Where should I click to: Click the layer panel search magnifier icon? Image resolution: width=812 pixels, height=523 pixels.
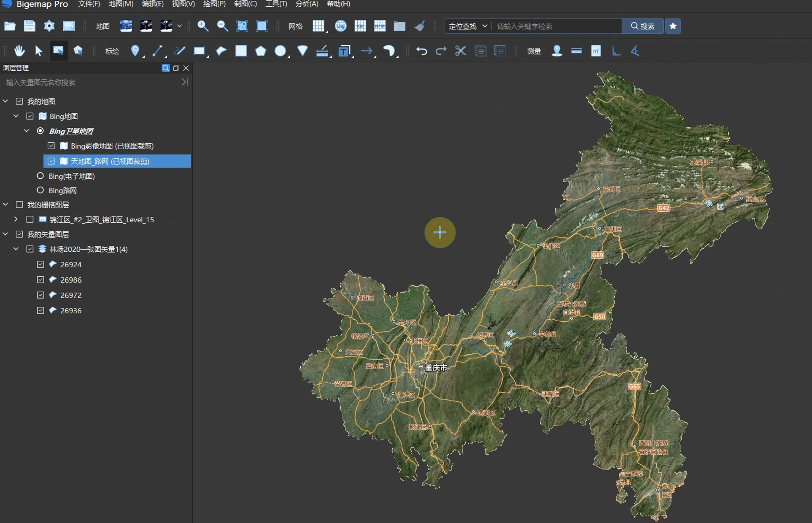click(166, 68)
